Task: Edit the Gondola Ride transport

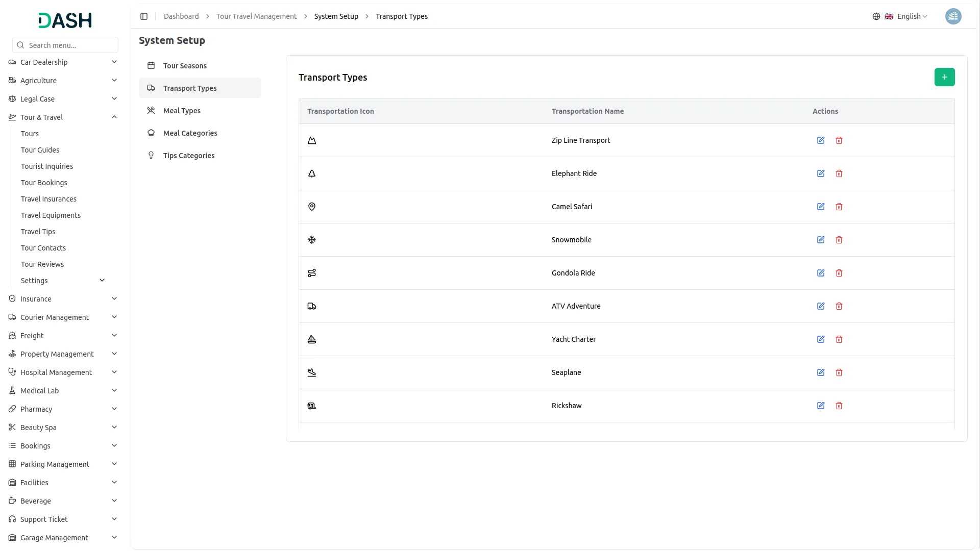Action: (x=821, y=273)
